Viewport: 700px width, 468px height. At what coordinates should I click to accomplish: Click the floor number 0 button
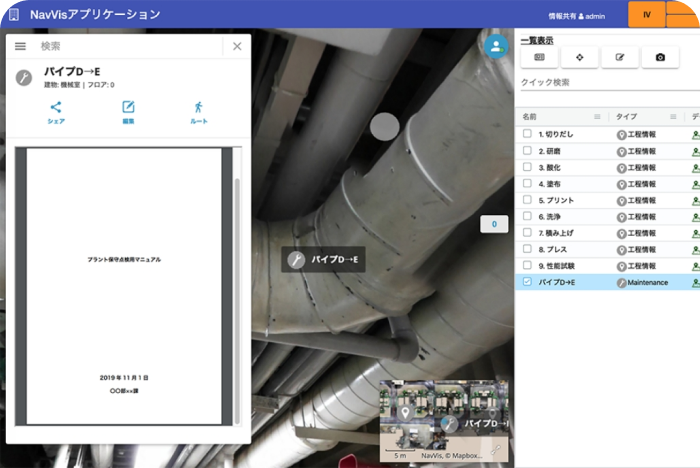tap(494, 225)
